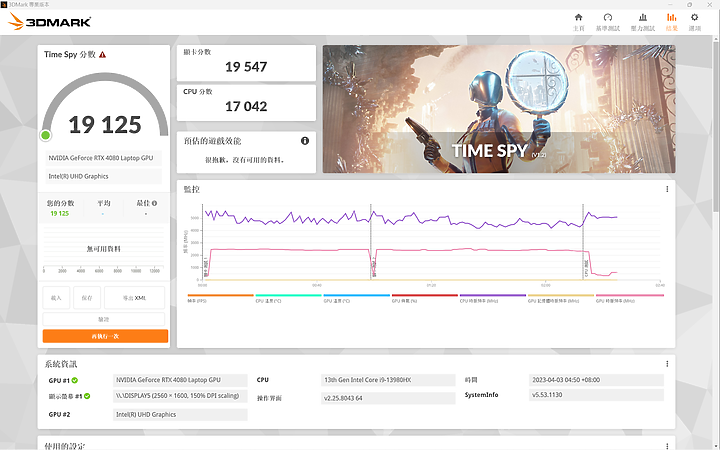The image size is (720, 450).
Task: Toggle the orange FPS legend swatch
Action: (220, 295)
